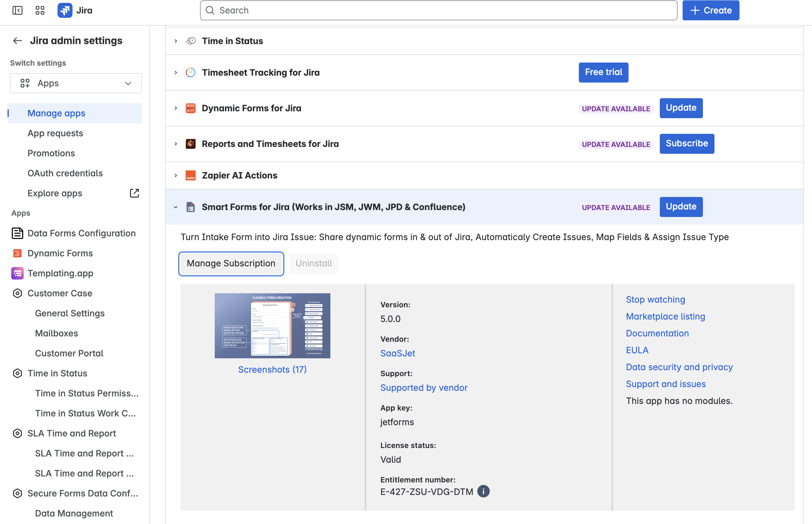This screenshot has width=812, height=524.
Task: Collapse the sidebar with the panel icon
Action: pos(18,10)
